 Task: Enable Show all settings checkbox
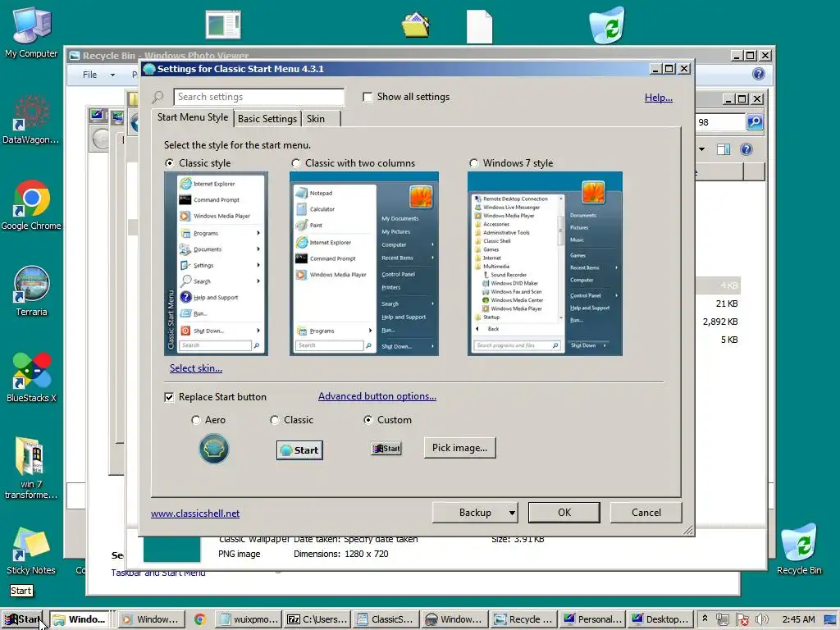point(367,97)
